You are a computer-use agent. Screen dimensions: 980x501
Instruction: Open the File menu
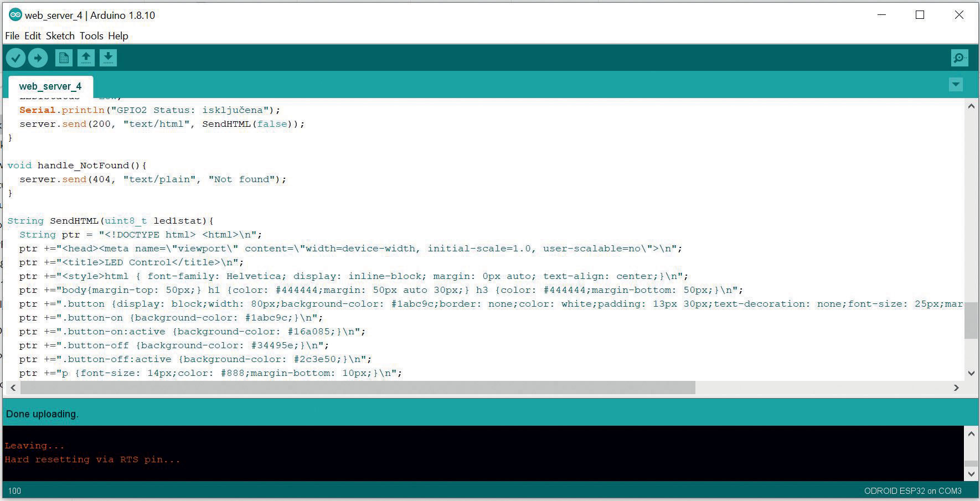12,36
